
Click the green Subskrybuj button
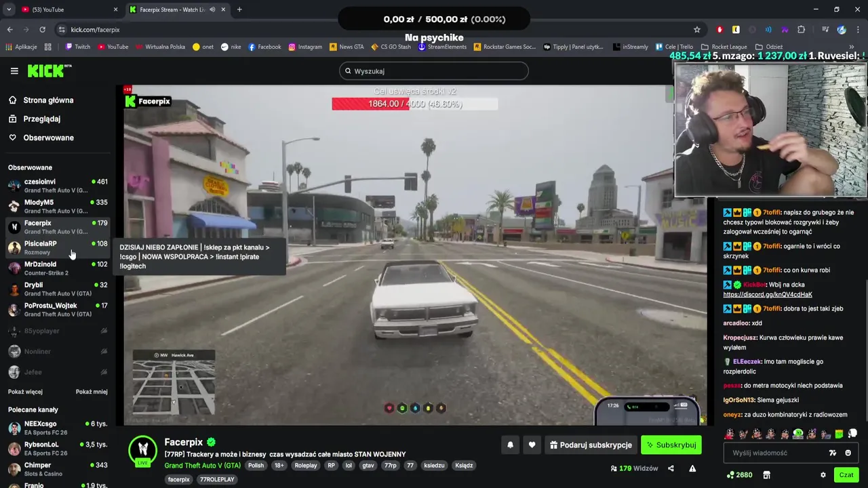pyautogui.click(x=671, y=445)
